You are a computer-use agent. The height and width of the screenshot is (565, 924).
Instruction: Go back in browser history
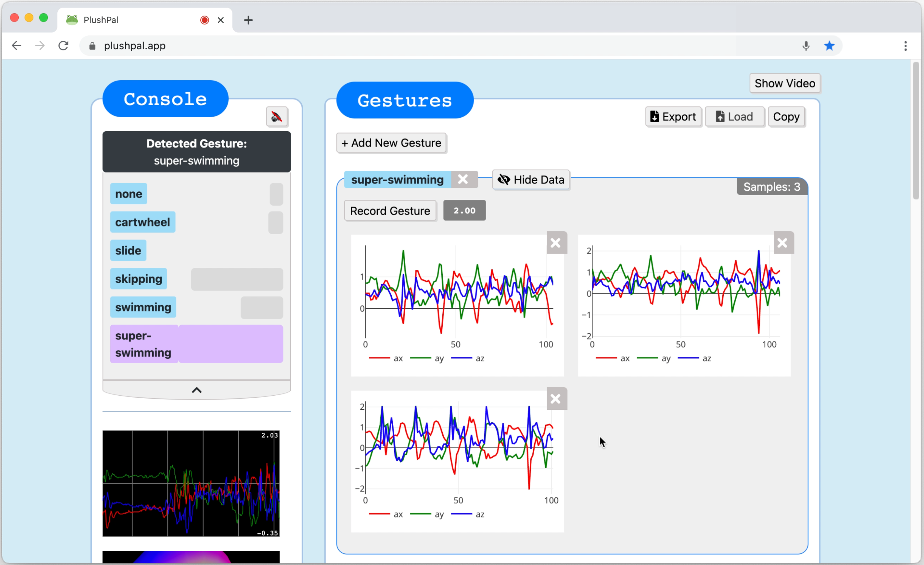pos(16,46)
